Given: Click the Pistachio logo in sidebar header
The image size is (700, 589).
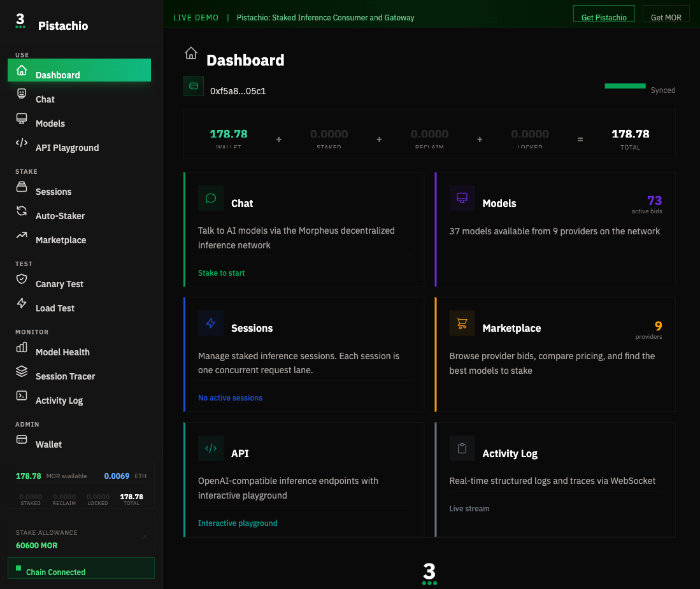Looking at the screenshot, I should tap(20, 21).
